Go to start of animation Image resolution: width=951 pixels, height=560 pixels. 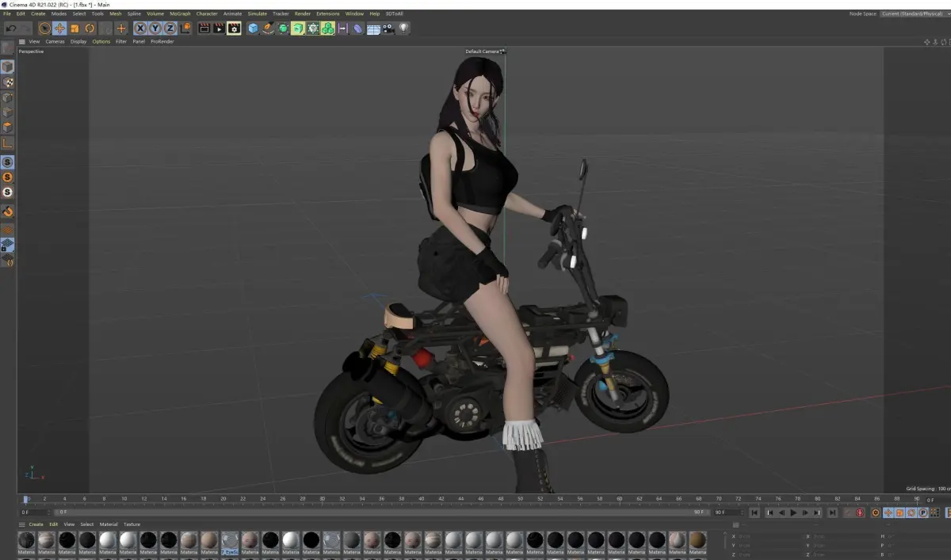click(x=754, y=512)
